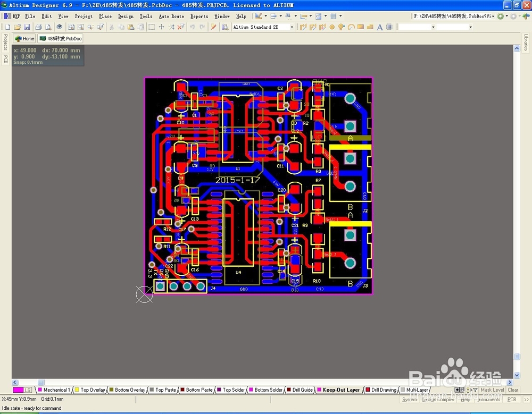Click the horizontal scrollbar left arrow
Image resolution: width=532 pixels, height=414 pixels.
coord(14,382)
